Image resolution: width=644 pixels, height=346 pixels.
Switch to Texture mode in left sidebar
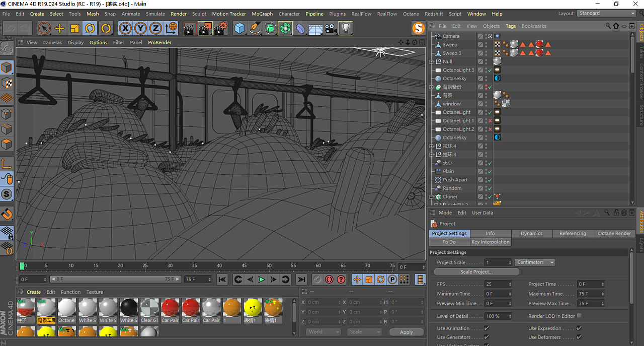pyautogui.click(x=7, y=83)
